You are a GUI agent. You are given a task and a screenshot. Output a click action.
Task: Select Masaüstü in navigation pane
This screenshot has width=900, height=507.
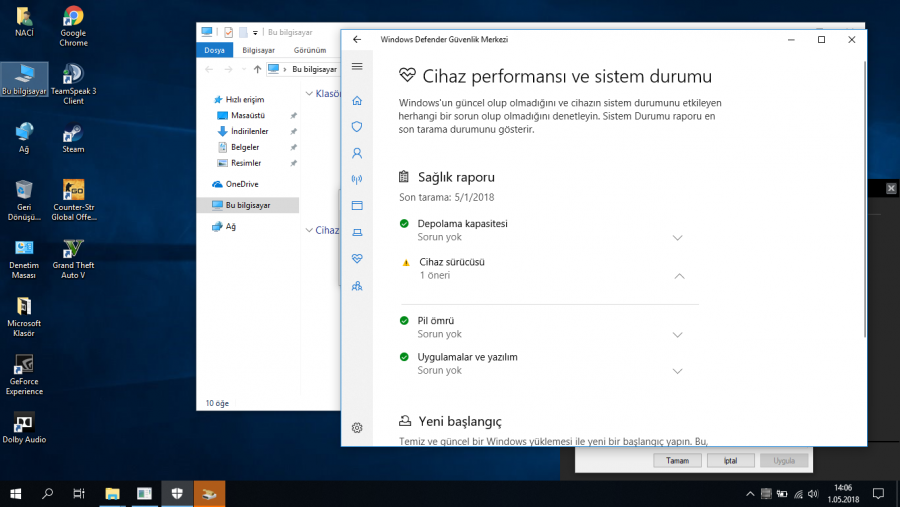tap(248, 115)
